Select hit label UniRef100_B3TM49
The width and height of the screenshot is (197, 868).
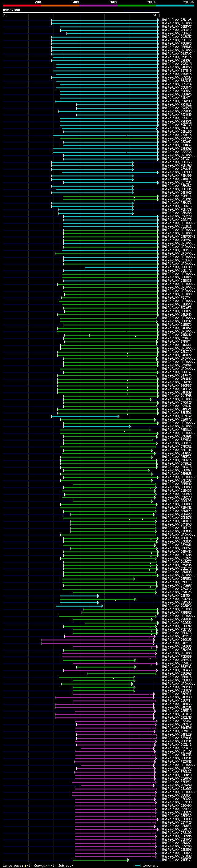(176, 71)
